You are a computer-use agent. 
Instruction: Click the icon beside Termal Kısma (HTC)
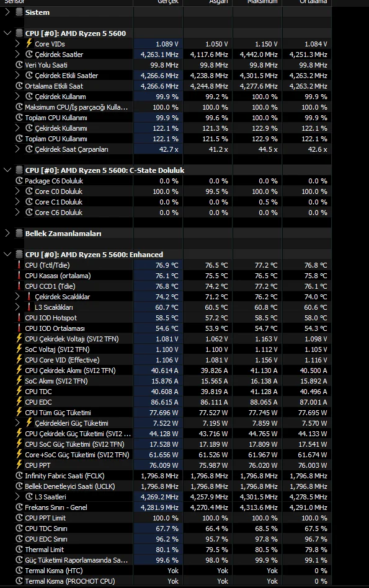[19, 571]
